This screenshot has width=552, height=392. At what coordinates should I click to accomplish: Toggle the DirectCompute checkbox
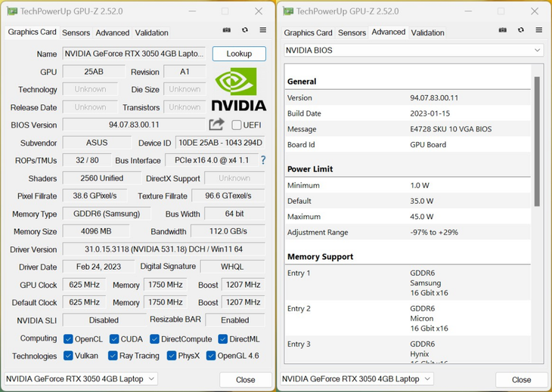(154, 339)
